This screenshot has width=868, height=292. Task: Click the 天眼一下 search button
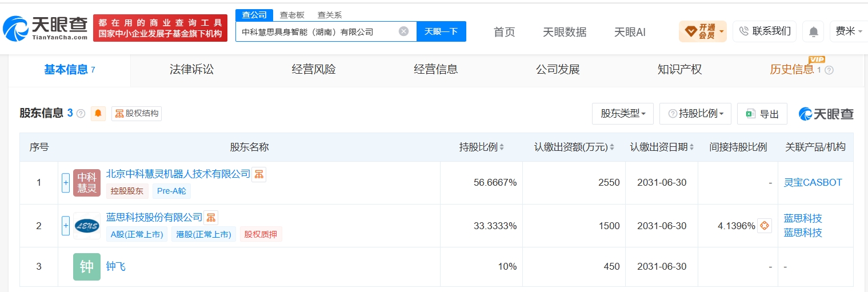coord(441,31)
